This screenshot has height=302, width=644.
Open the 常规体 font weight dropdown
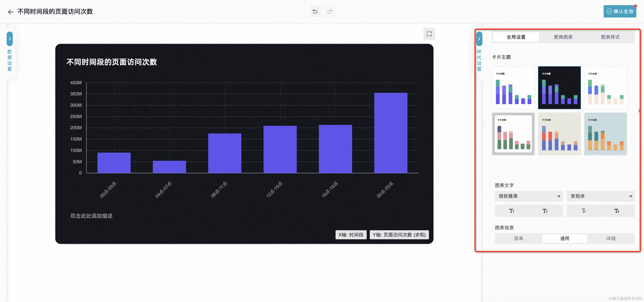[x=600, y=196]
